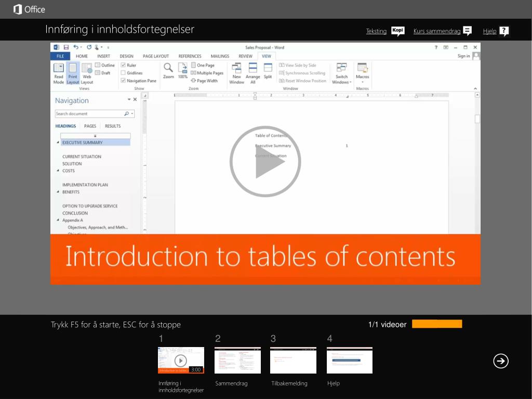Uncheck the Navigation Pane checkbox
Screen dimensions: 532x399
tap(124, 81)
